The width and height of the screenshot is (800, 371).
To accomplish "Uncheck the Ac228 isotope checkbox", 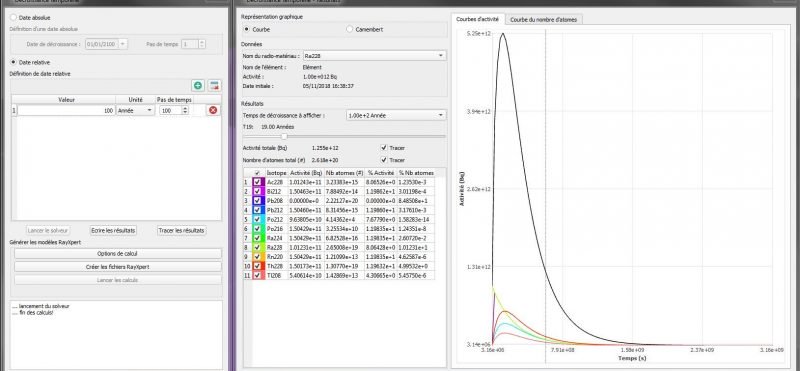I will (x=257, y=182).
